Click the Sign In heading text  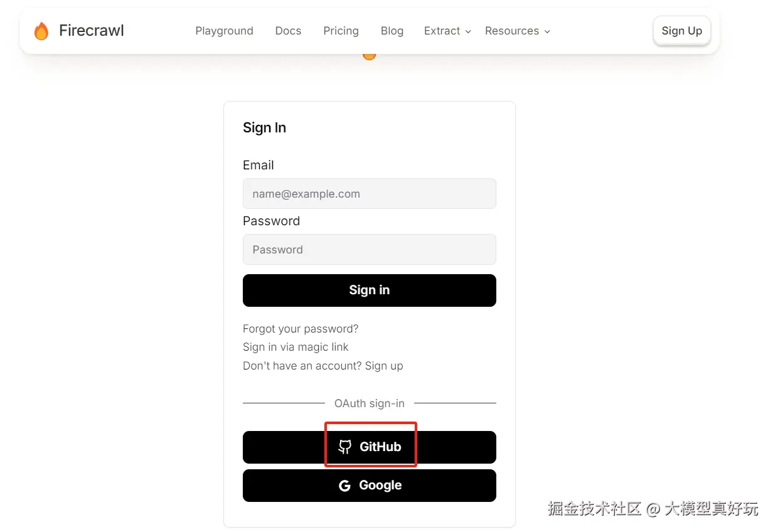(264, 128)
